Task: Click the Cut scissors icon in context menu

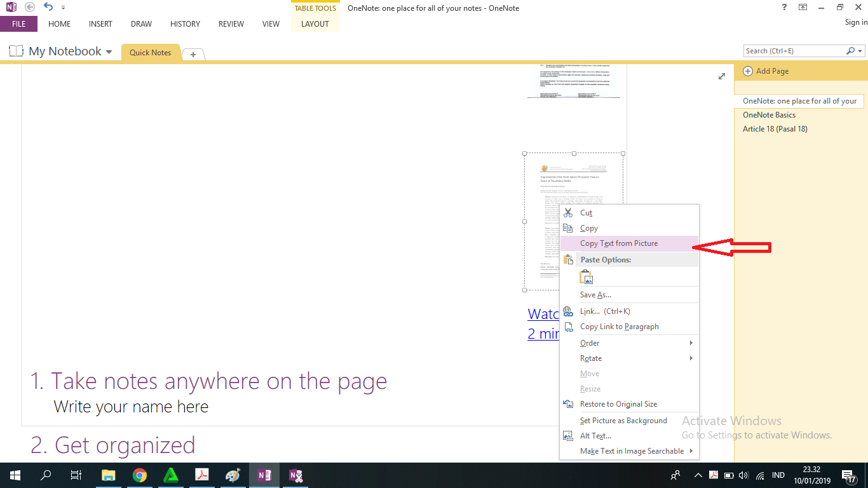Action: point(568,213)
